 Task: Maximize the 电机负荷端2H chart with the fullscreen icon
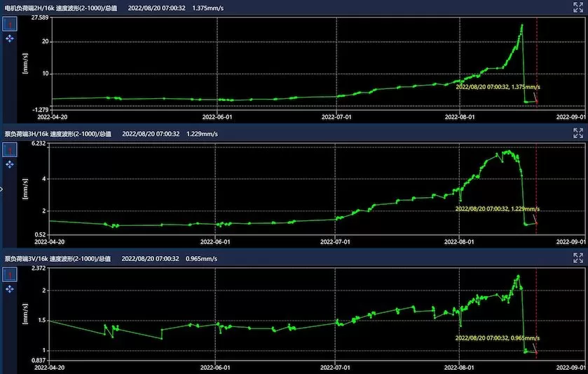578,7
